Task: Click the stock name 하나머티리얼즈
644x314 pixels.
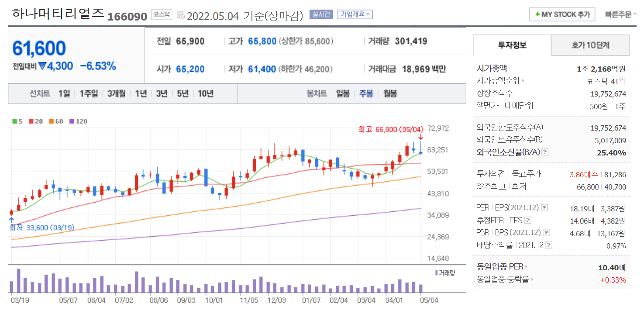Action: pos(58,14)
